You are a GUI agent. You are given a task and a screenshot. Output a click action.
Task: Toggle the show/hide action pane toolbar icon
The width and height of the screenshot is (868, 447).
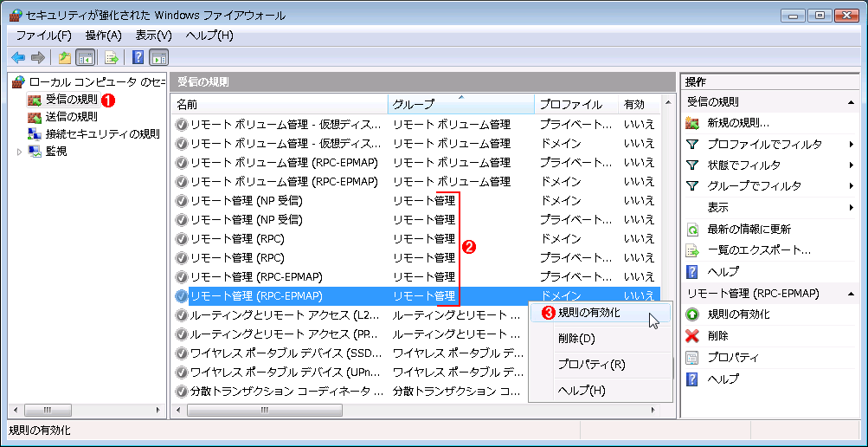click(x=159, y=57)
